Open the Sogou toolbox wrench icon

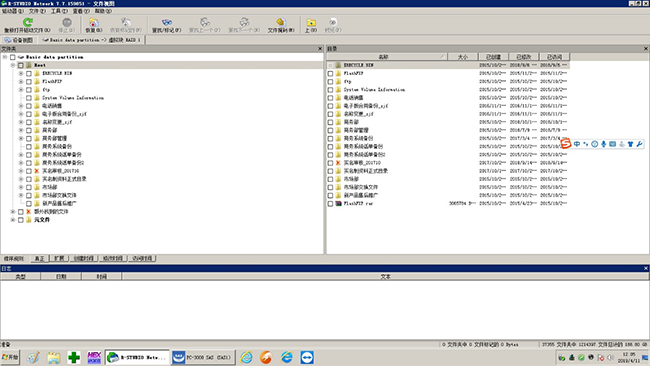[640, 144]
